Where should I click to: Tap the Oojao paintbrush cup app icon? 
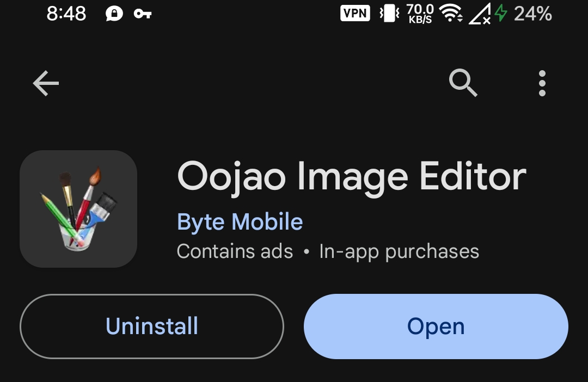(x=78, y=209)
